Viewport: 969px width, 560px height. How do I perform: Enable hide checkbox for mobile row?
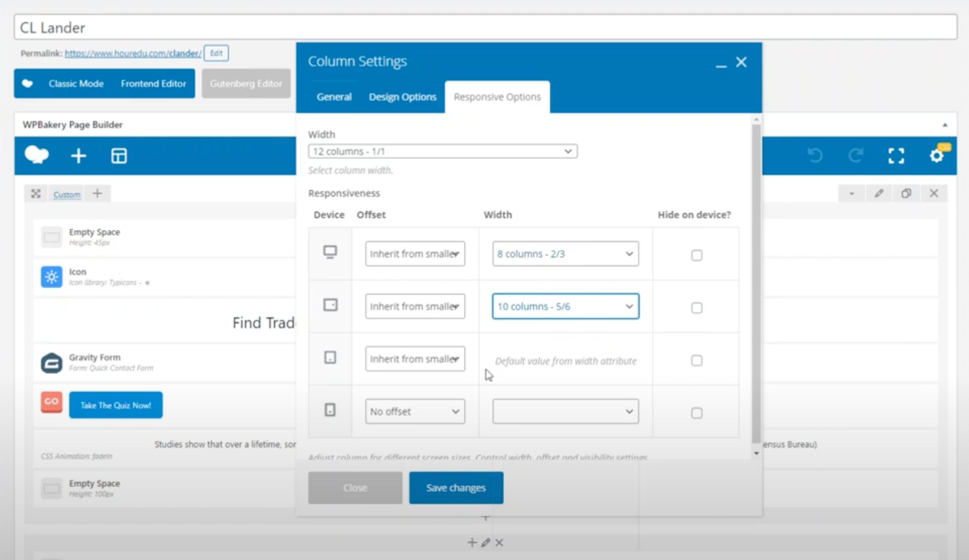coord(696,413)
